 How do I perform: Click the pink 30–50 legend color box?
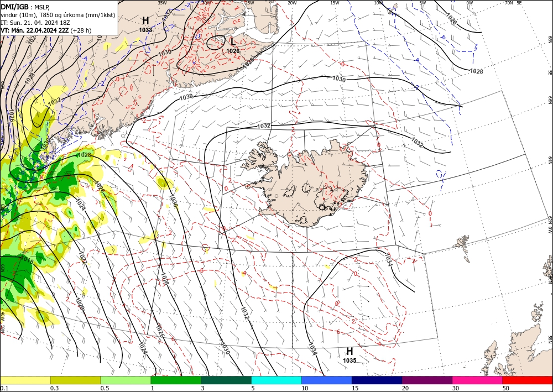pyautogui.click(x=478, y=380)
